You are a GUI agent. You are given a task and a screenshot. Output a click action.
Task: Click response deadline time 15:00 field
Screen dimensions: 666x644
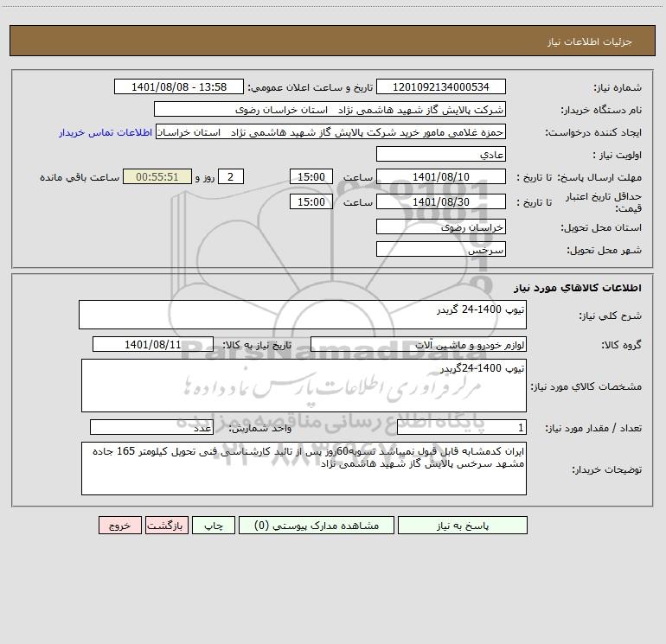point(311,176)
